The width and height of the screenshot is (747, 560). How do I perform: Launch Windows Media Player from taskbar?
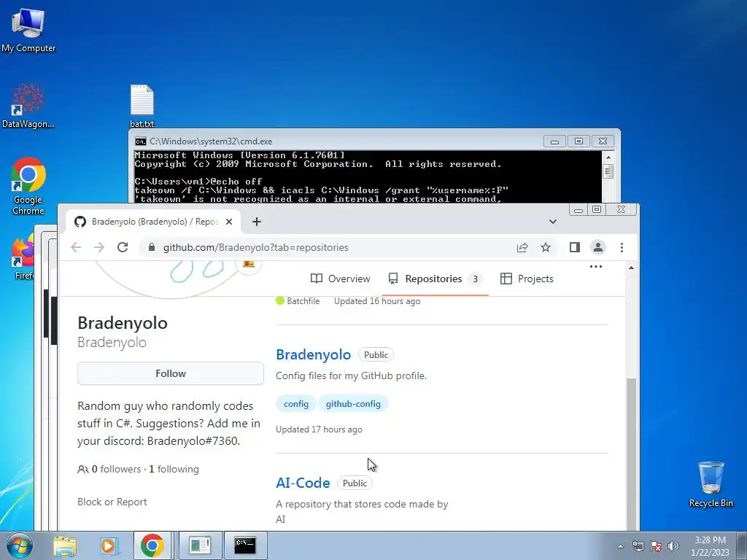(x=109, y=545)
